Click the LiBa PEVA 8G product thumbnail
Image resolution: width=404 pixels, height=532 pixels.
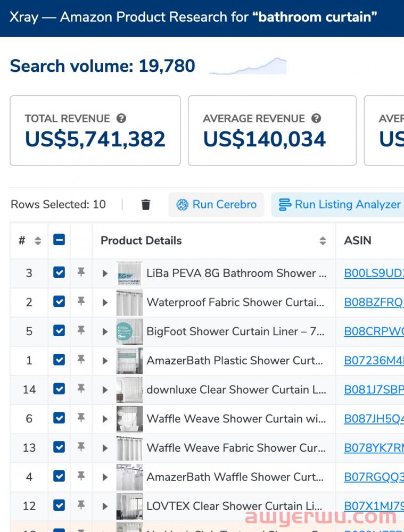(x=129, y=273)
